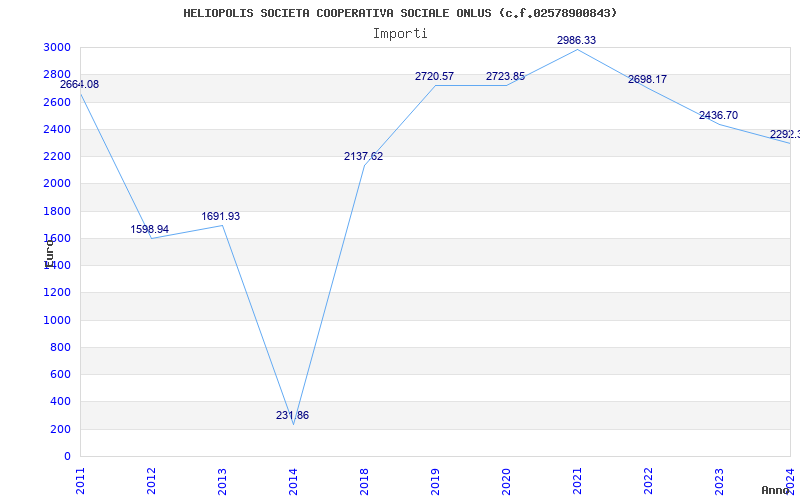Select the 231.86 data label
Image resolution: width=800 pixels, height=500 pixels.
tap(292, 415)
